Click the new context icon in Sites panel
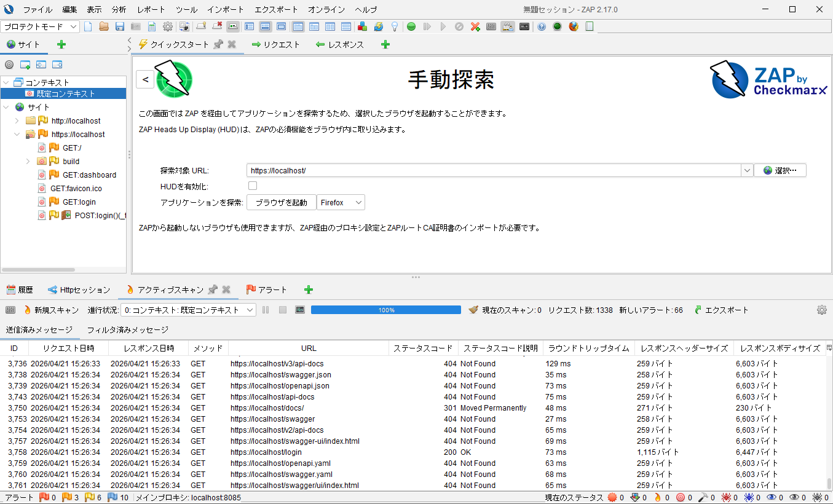Screen dimensions: 833x504 click(25, 65)
